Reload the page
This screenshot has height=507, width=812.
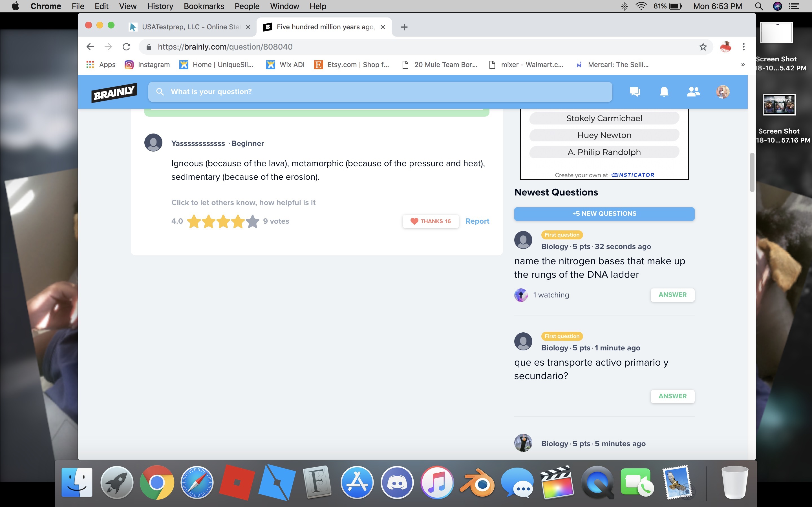coord(127,47)
